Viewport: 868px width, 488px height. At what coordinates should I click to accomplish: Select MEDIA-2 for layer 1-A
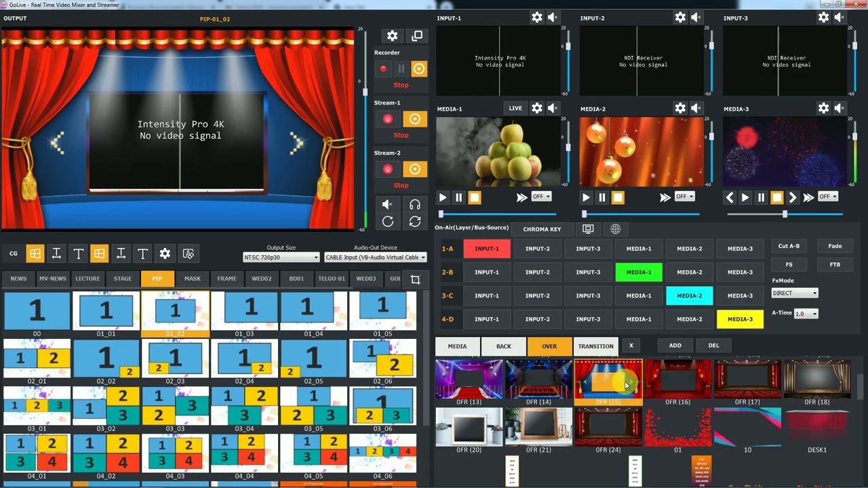click(x=689, y=249)
